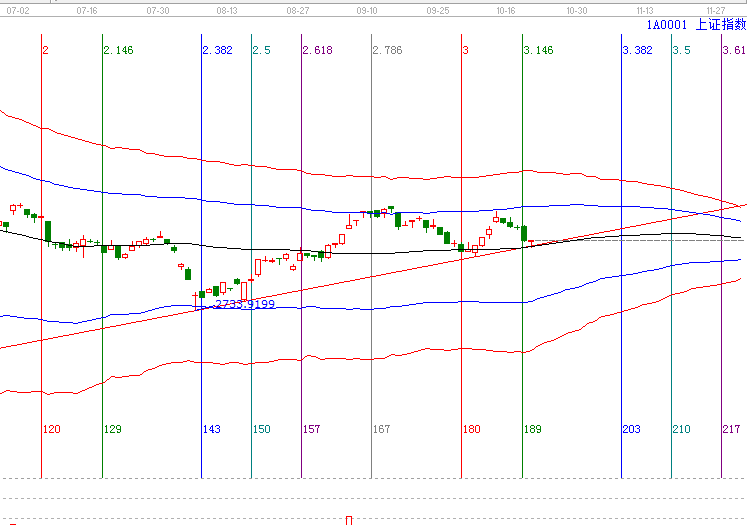Pick the 09-10 date on the axis
The image size is (747, 525).
[367, 10]
